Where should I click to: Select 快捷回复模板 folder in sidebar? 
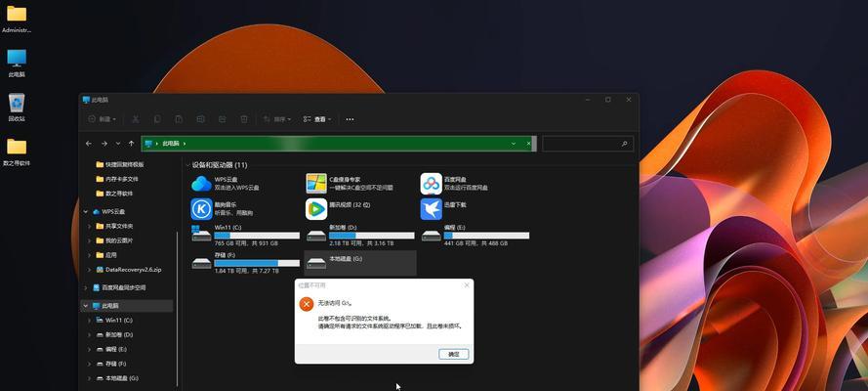[120, 164]
